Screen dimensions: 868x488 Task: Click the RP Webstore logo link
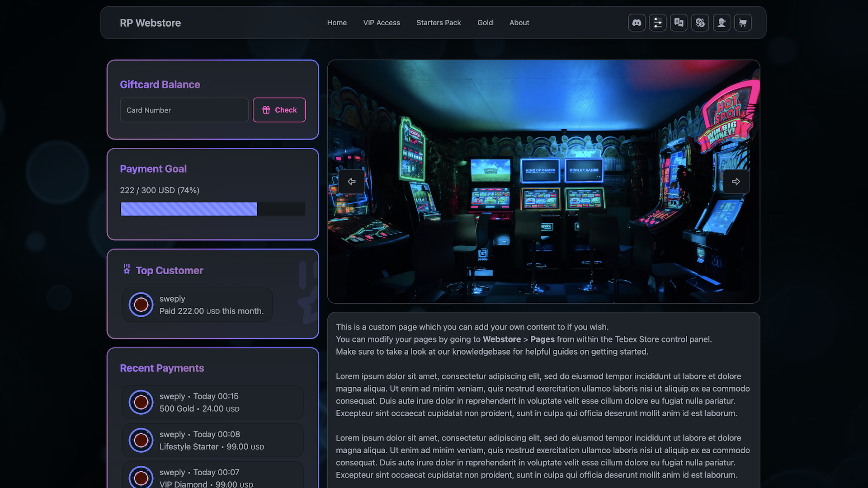(150, 23)
